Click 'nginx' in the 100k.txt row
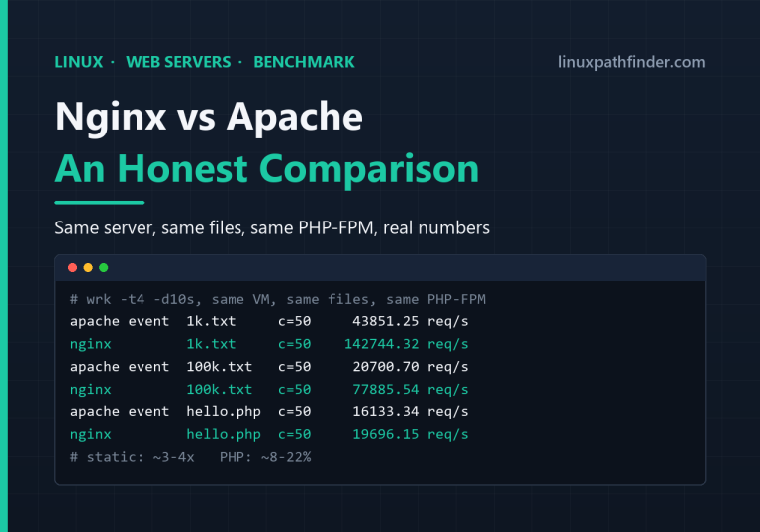Image resolution: width=760 pixels, height=532 pixels. [91, 390]
